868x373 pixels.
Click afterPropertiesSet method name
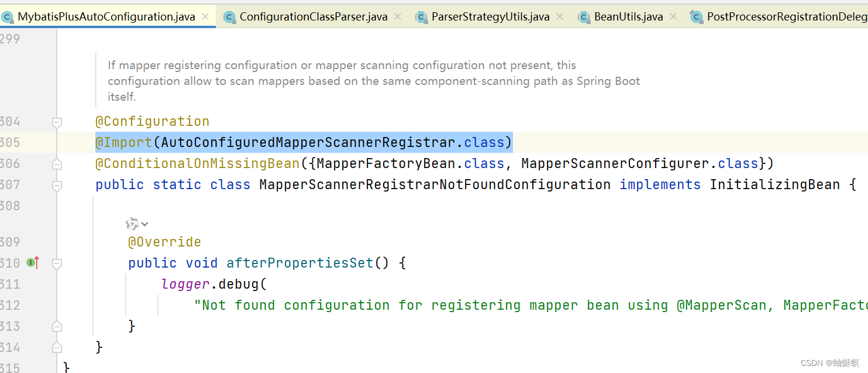[x=300, y=263]
